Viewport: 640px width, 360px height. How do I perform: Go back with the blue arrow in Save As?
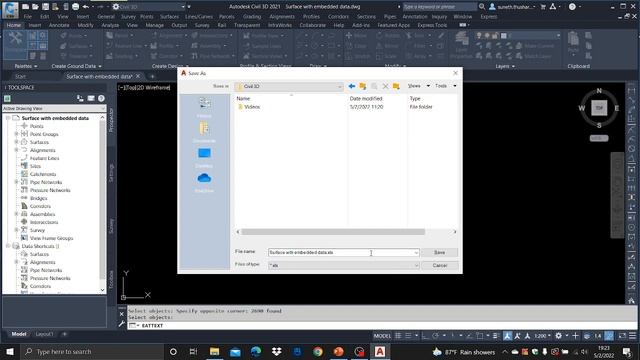click(x=351, y=86)
